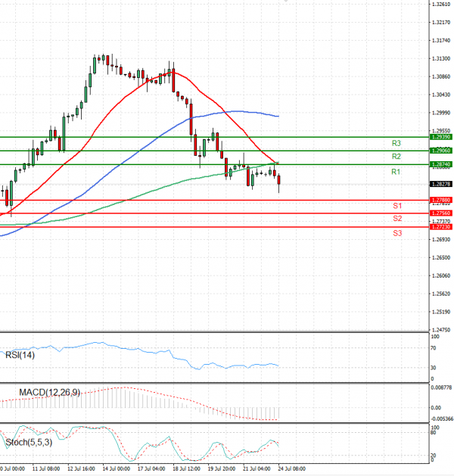Click the R3 resistance label
Image resolution: width=454 pixels, height=476 pixels.
396,143
